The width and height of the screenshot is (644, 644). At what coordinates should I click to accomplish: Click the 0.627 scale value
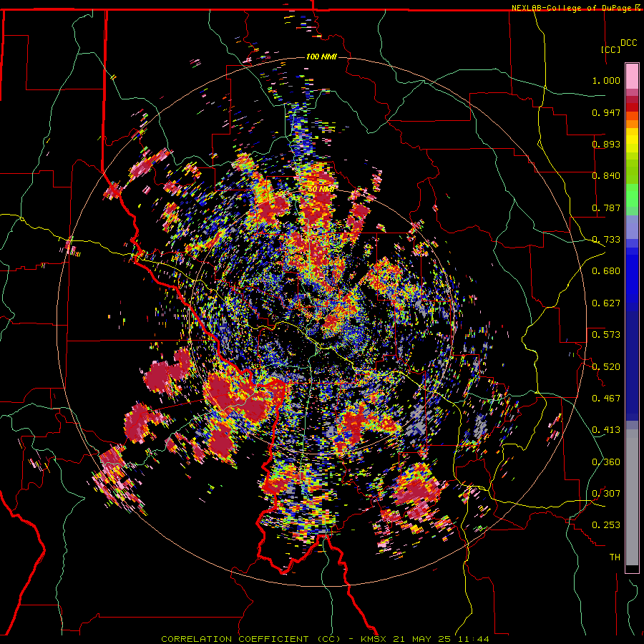click(606, 303)
